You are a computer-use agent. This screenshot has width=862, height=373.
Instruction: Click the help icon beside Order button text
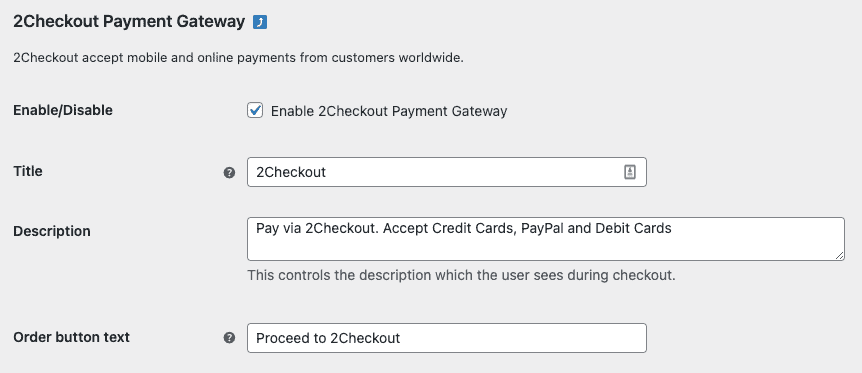point(229,338)
